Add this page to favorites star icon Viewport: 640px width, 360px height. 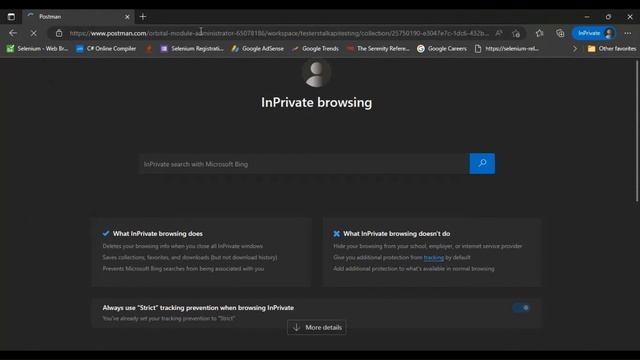coord(516,33)
